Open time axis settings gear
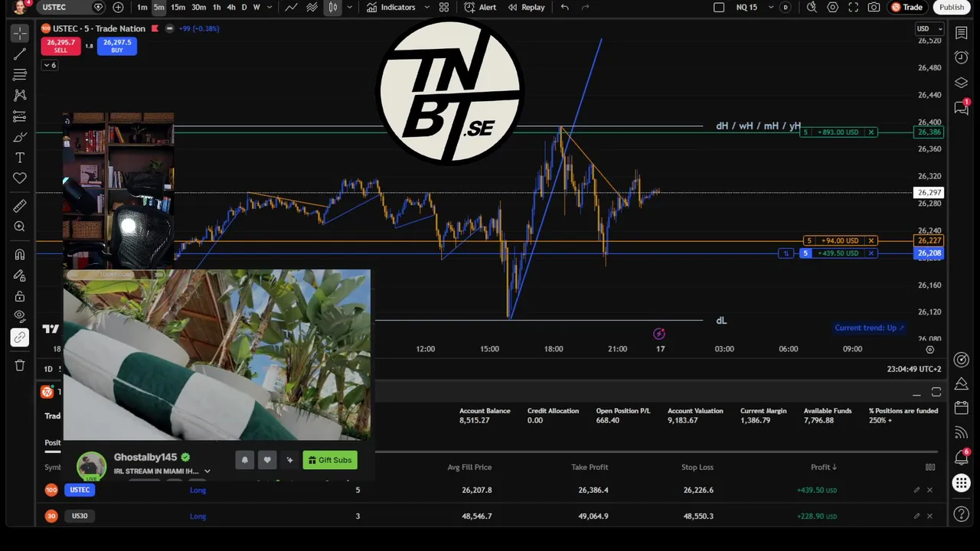This screenshot has height=551, width=980. (x=929, y=349)
